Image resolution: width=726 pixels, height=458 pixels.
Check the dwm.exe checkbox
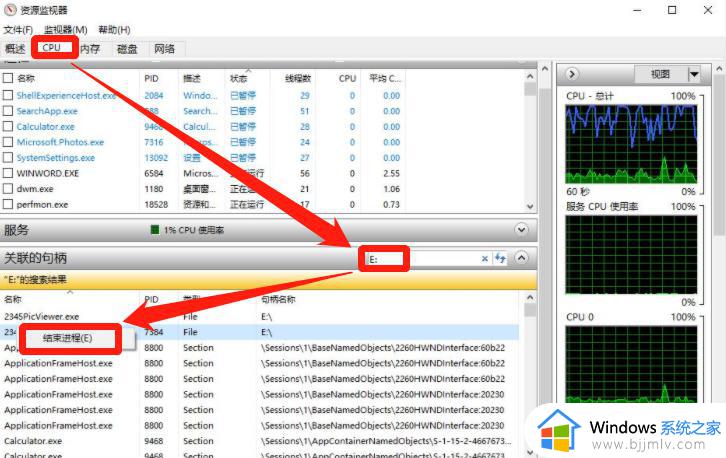[x=7, y=188]
